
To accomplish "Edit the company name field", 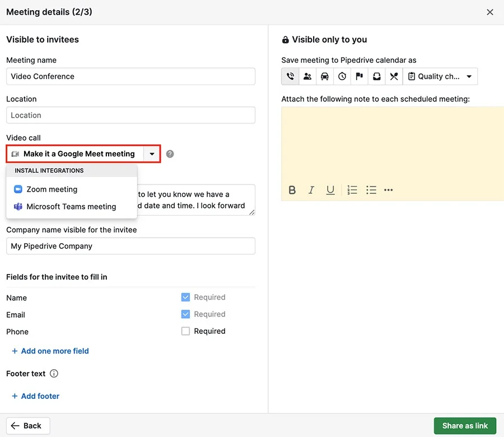I will pyautogui.click(x=131, y=246).
